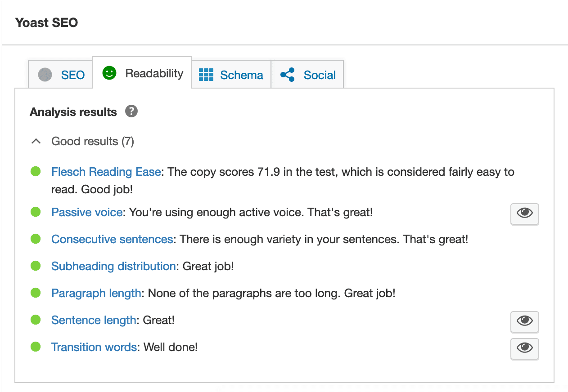This screenshot has height=392, width=568.
Task: Toggle the Sentence length eye marker
Action: click(524, 322)
